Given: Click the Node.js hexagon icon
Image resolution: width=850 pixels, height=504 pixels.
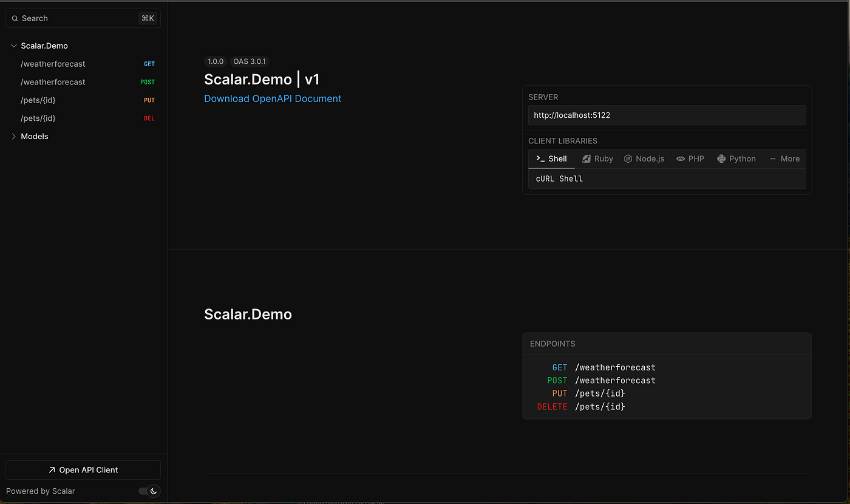Looking at the screenshot, I should tap(628, 158).
